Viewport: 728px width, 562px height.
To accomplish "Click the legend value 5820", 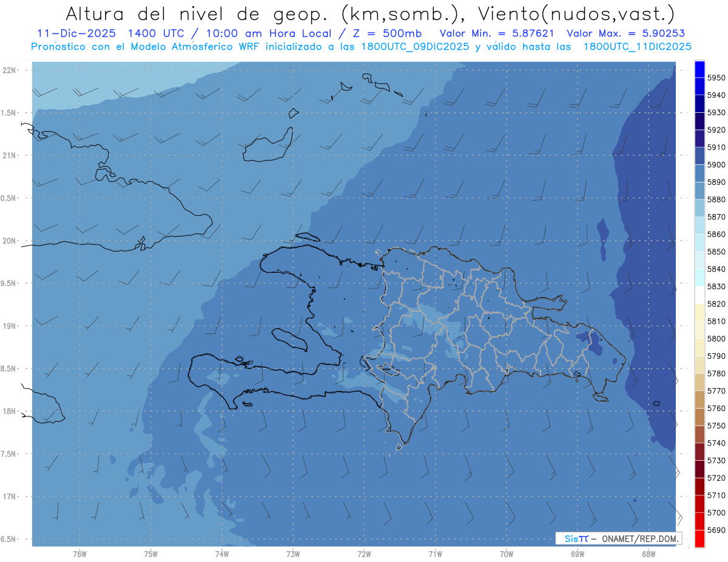I will (x=716, y=304).
